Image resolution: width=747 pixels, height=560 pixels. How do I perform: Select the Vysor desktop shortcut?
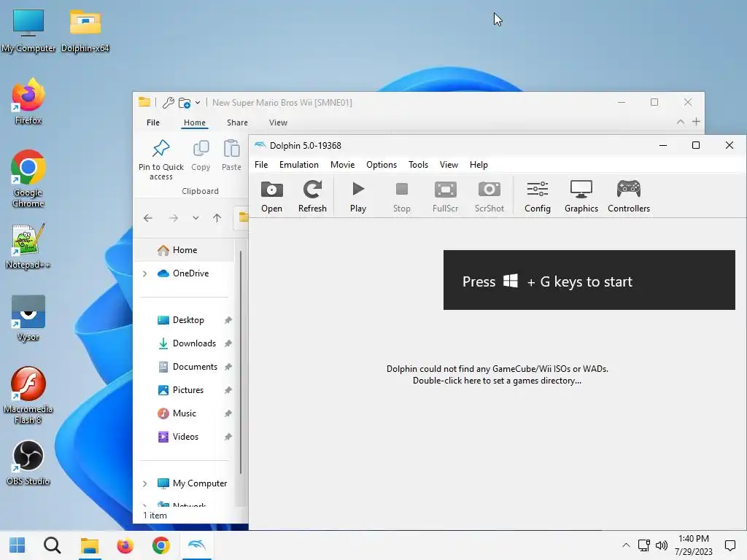pyautogui.click(x=28, y=319)
